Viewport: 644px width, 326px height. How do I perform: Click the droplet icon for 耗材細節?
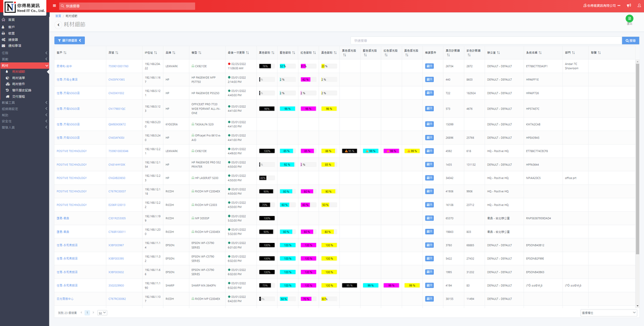point(8,71)
